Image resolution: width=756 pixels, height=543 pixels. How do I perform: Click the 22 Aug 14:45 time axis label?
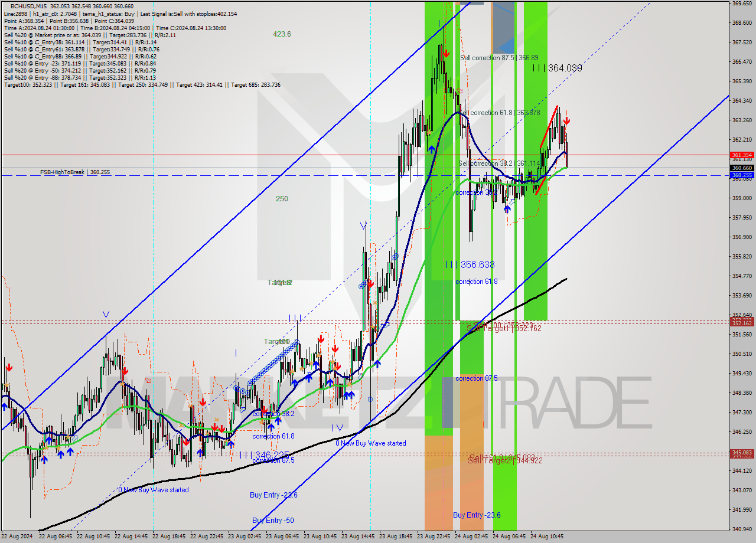[131, 537]
